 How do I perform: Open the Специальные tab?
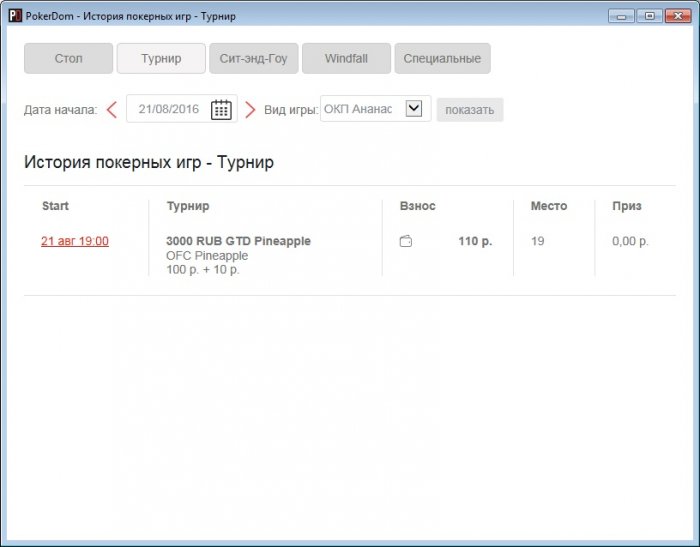coord(442,58)
